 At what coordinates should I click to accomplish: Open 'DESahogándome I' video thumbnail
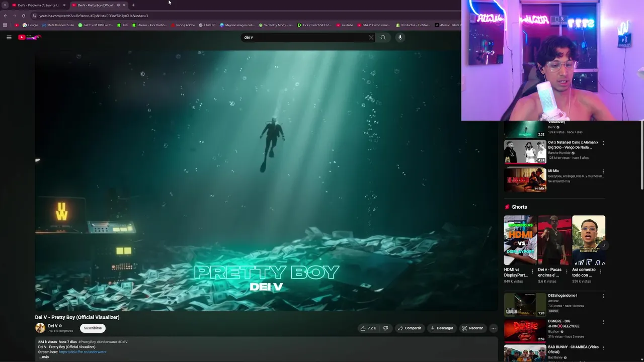click(525, 305)
